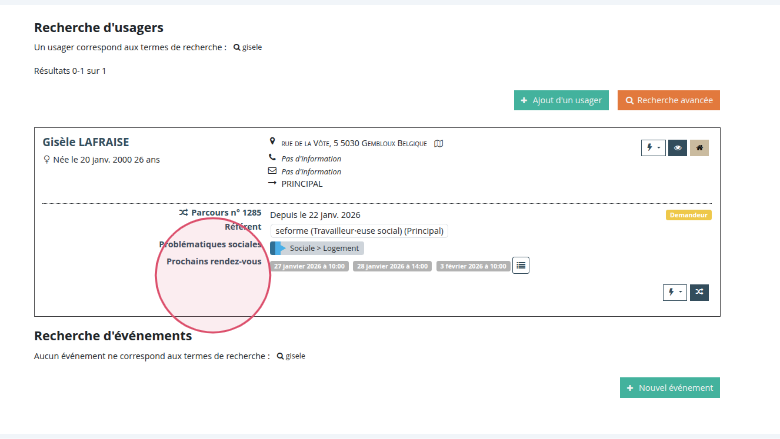The width and height of the screenshot is (780, 439).
Task: Click the map-pin icon before the address
Action: pyautogui.click(x=273, y=143)
